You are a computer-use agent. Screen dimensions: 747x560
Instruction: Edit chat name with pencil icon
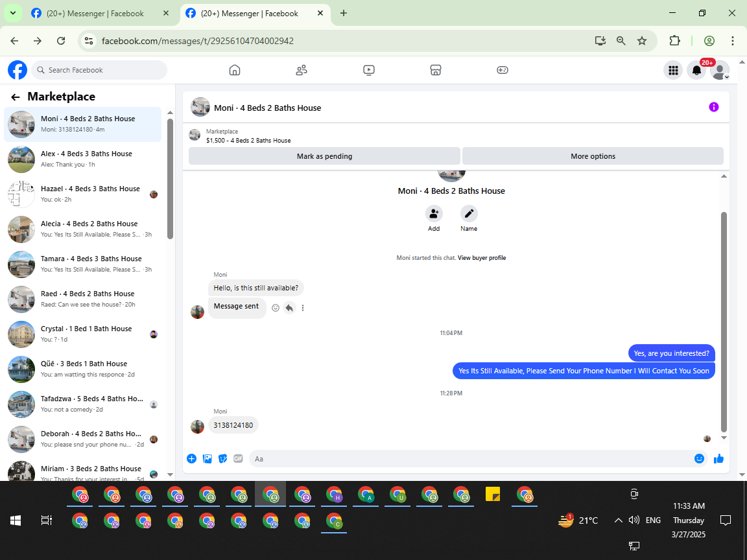click(x=469, y=214)
